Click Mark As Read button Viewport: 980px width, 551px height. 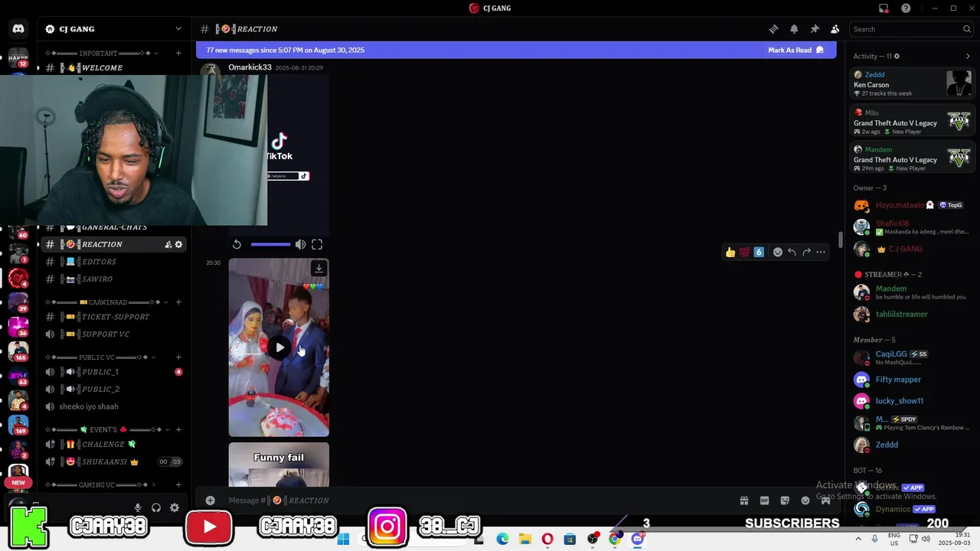795,50
